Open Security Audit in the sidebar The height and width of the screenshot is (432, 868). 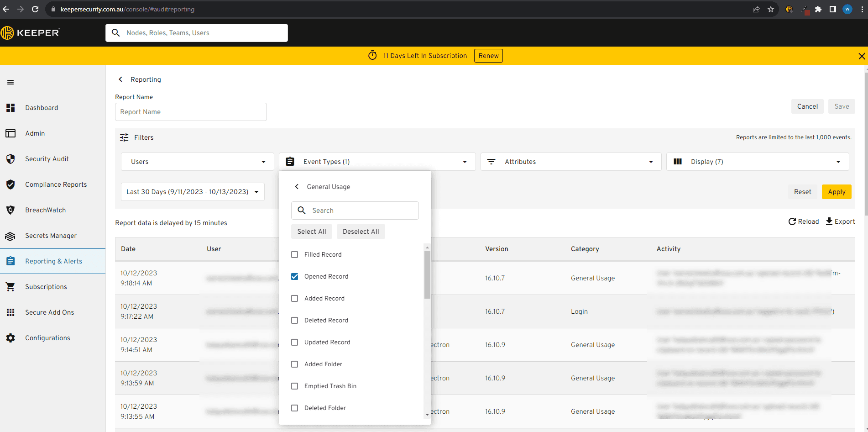pyautogui.click(x=47, y=159)
